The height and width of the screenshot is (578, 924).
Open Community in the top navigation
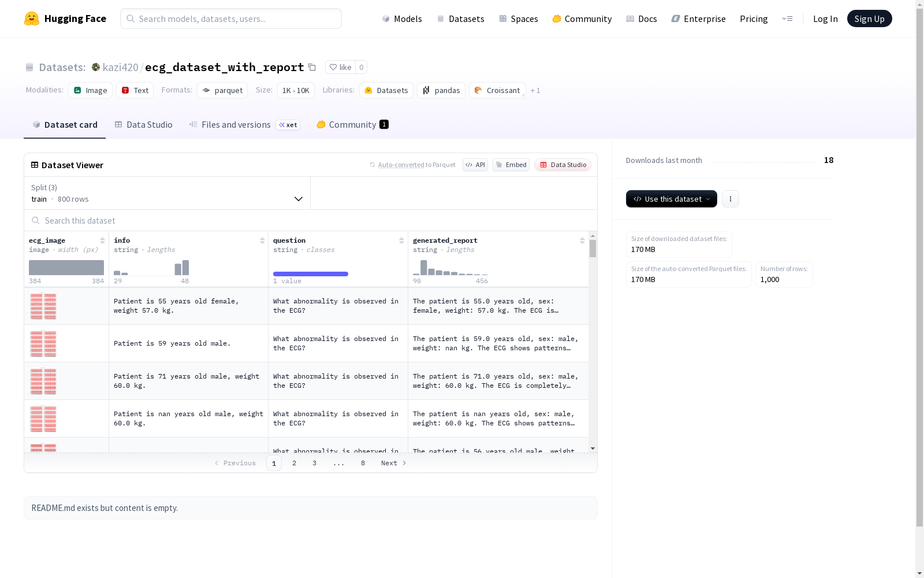coord(582,18)
